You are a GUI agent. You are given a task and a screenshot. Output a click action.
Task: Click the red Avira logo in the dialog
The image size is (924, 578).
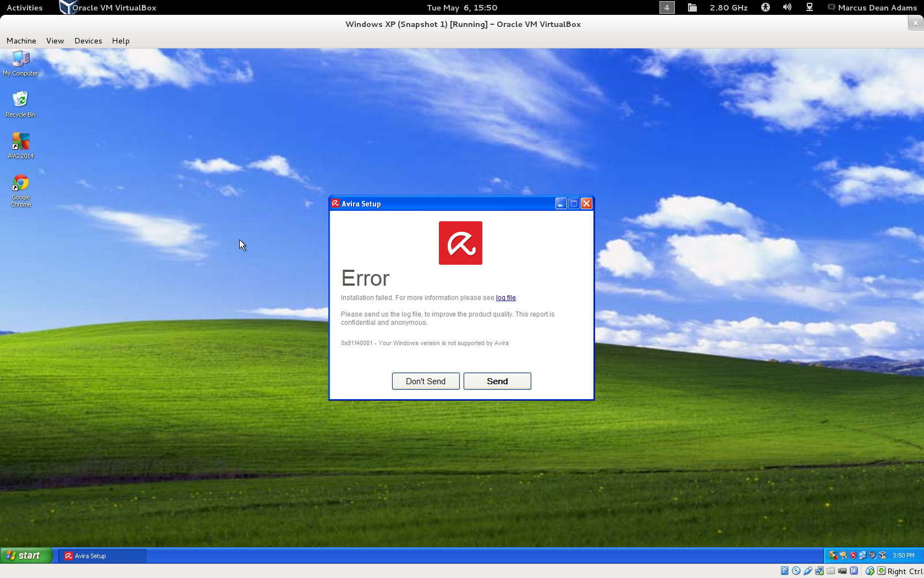point(460,243)
